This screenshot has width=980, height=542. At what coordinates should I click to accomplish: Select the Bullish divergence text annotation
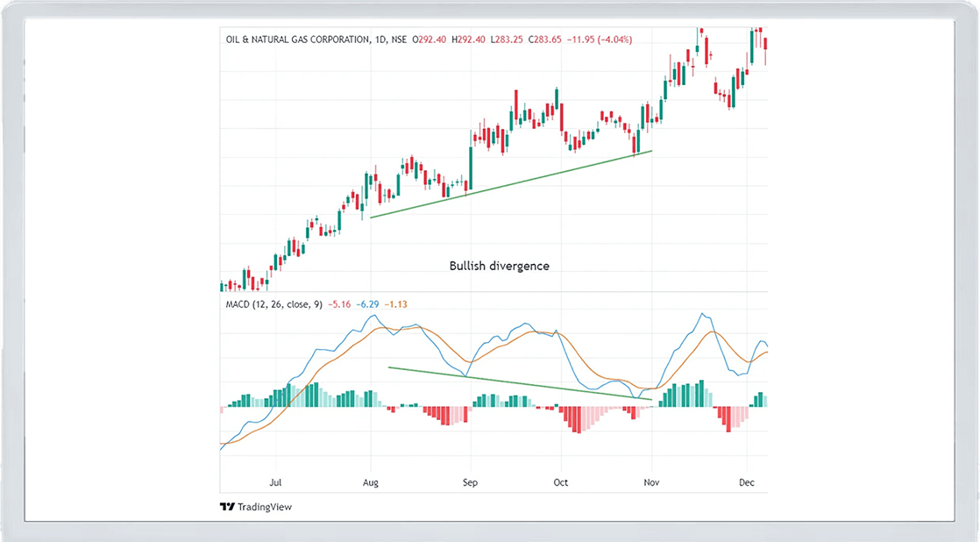pos(499,266)
